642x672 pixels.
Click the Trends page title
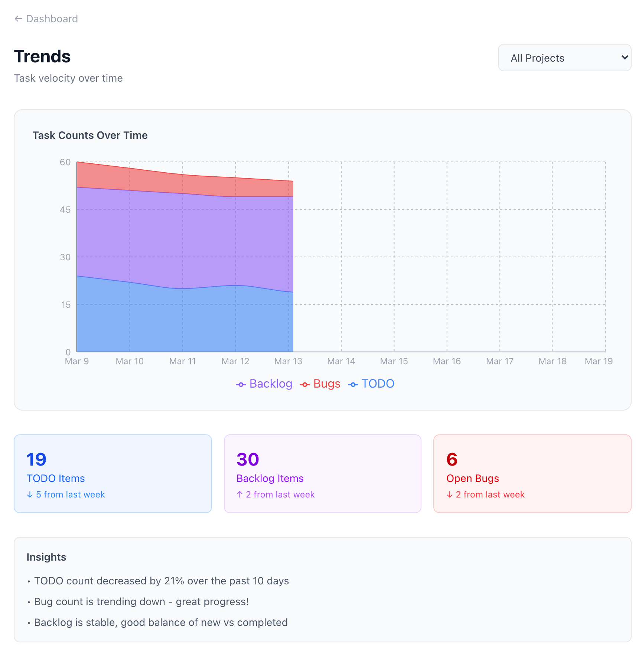42,56
